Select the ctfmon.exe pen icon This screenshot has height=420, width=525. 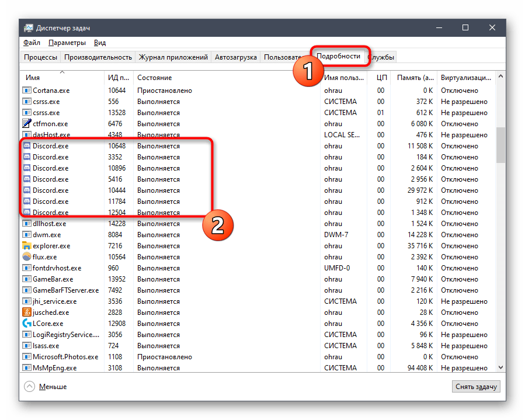(26, 124)
